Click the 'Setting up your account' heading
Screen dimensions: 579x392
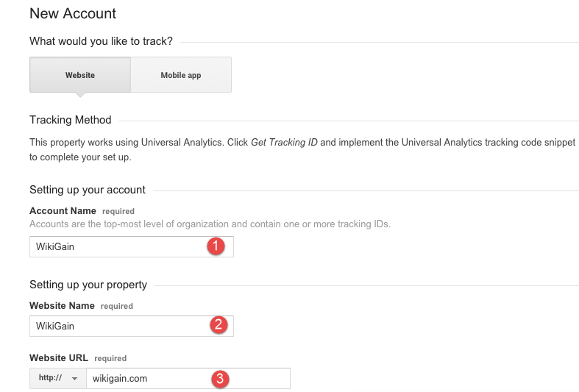pos(88,190)
